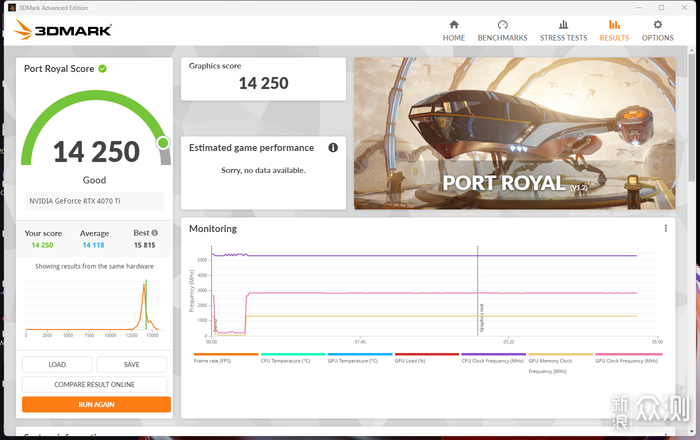This screenshot has height=440, width=700.
Task: Click the SAVE button
Action: pyautogui.click(x=131, y=365)
